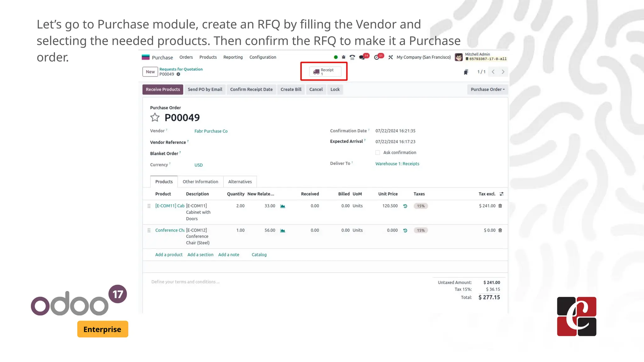Viewport: 644px width, 362px height.
Task: Open the messages chat icon
Action: click(x=362, y=57)
